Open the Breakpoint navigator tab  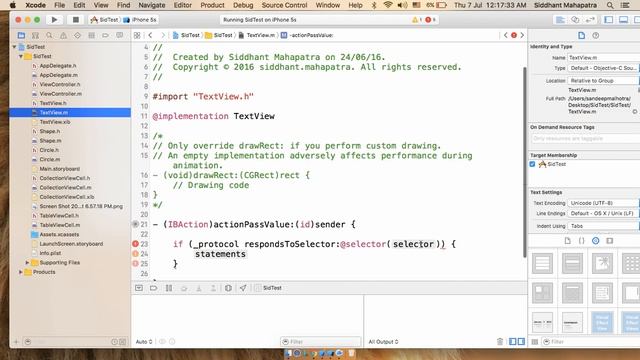click(x=105, y=36)
